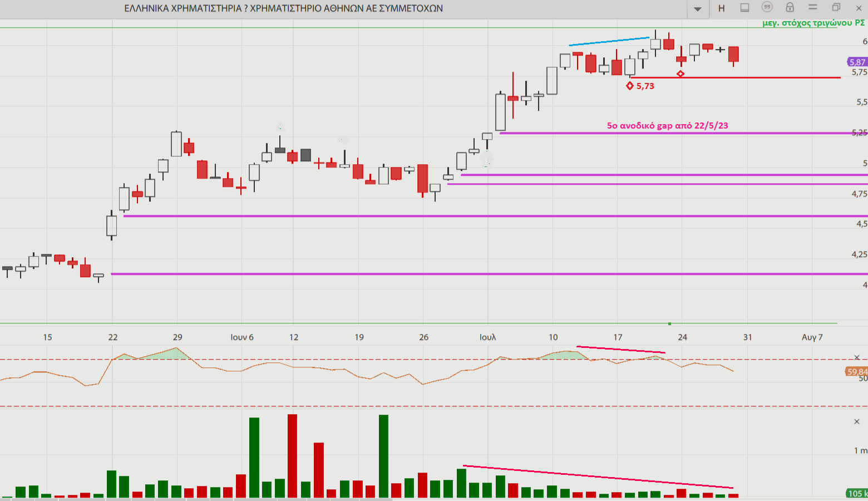This screenshot has width=868, height=501.
Task: Close the volume pane with its X
Action: pos(857,421)
